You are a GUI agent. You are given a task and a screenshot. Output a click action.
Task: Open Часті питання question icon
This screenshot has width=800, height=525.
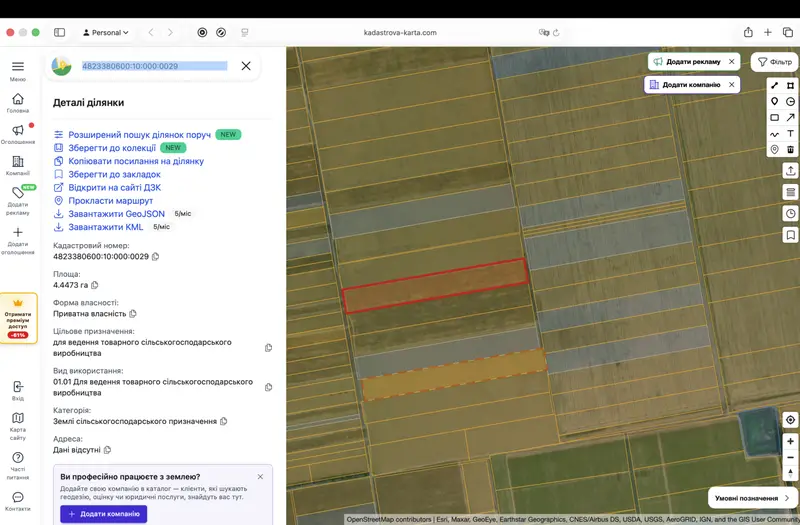coord(18,458)
